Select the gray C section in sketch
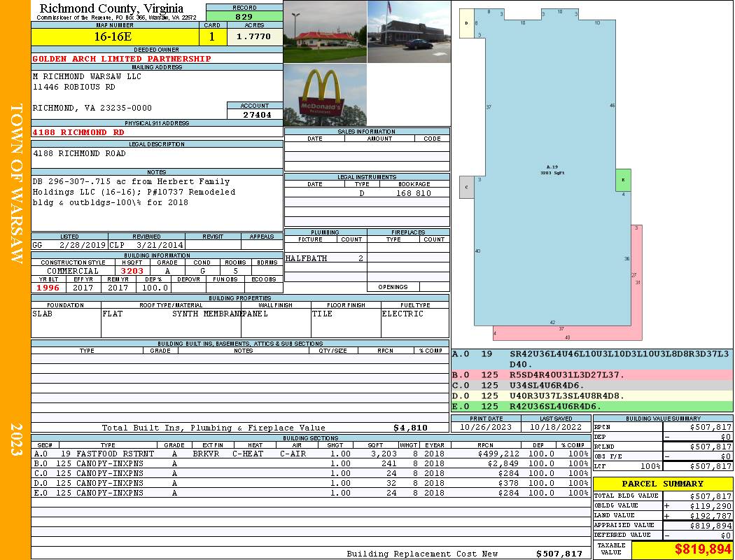The height and width of the screenshot is (560, 735). tap(467, 187)
